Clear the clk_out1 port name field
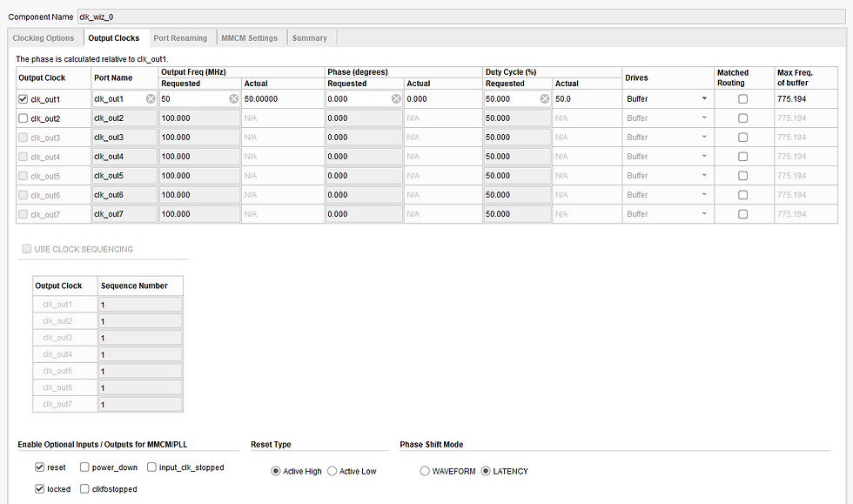 coord(151,99)
